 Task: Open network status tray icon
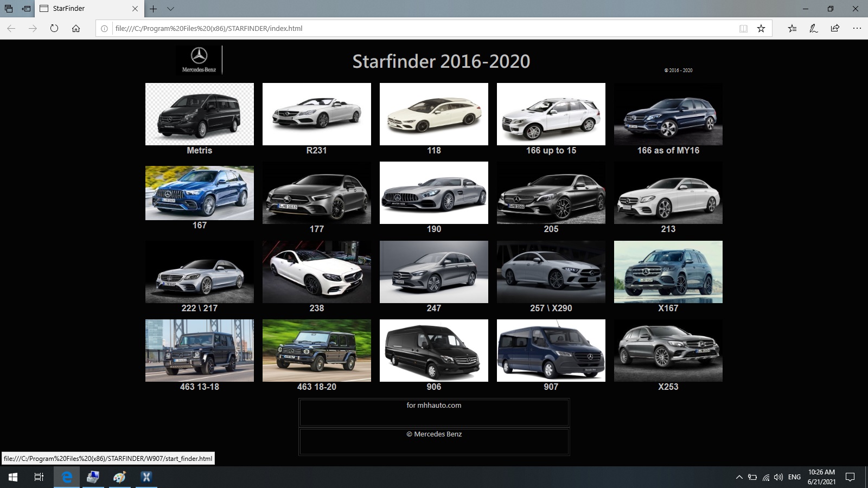765,477
